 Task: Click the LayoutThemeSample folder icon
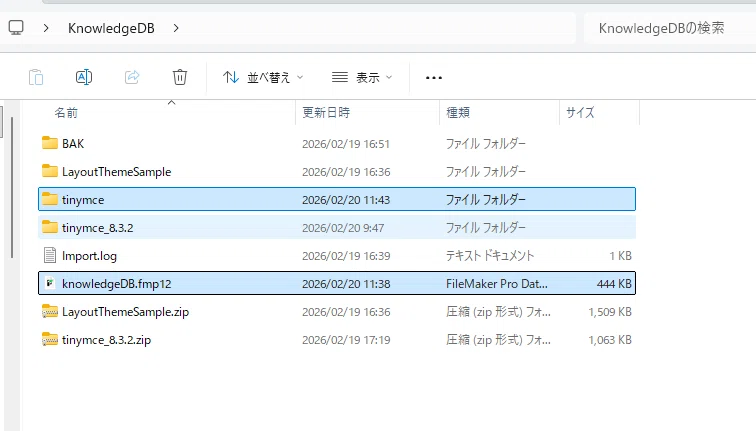[x=50, y=171]
